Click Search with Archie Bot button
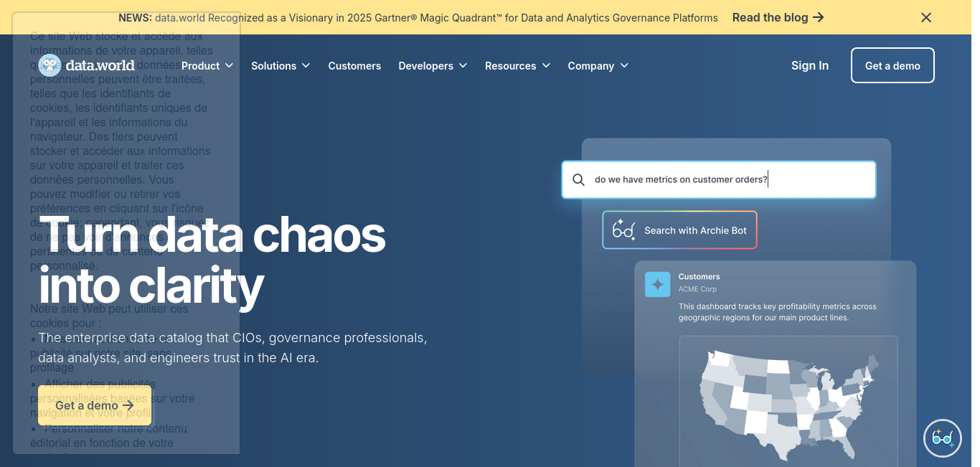This screenshot has width=980, height=467. (x=679, y=230)
